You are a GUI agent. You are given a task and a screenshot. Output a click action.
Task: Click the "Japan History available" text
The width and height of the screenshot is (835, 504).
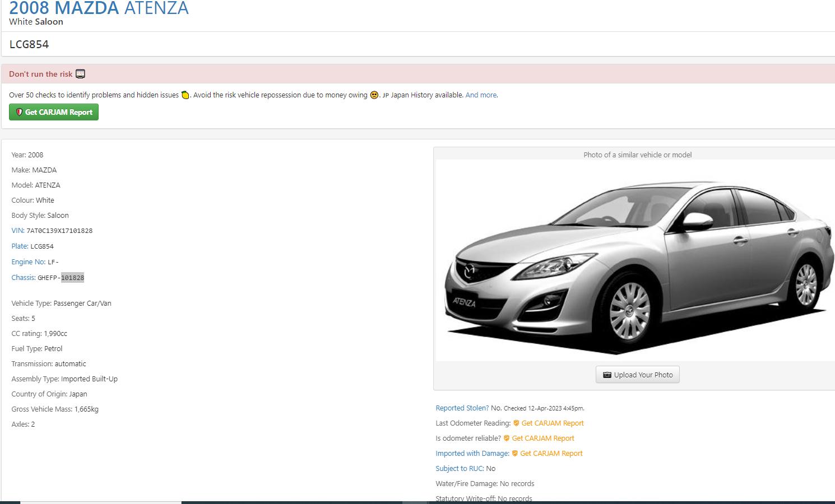(x=426, y=95)
